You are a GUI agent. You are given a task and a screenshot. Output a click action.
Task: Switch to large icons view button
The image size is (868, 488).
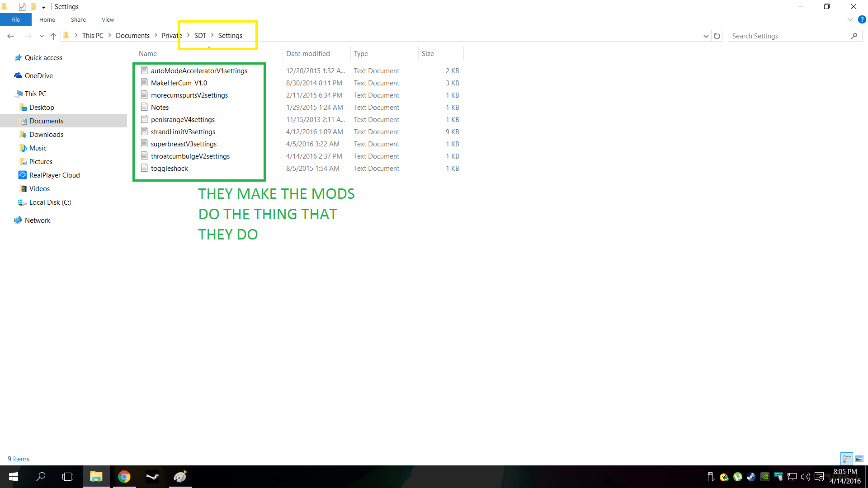point(859,459)
